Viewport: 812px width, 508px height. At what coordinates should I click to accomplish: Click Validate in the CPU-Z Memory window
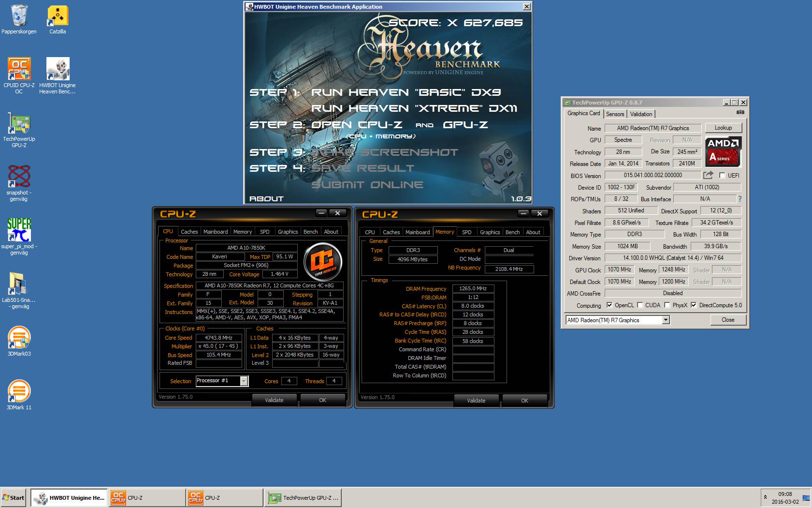[x=476, y=401]
